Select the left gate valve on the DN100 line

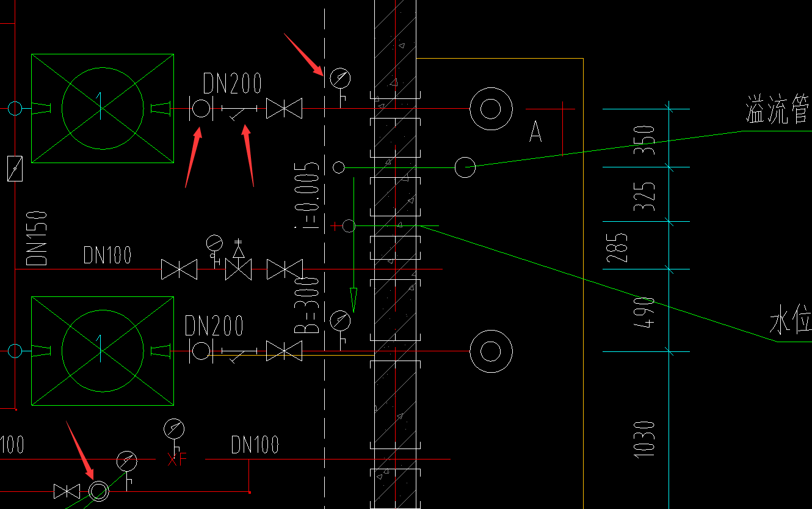click(x=179, y=269)
